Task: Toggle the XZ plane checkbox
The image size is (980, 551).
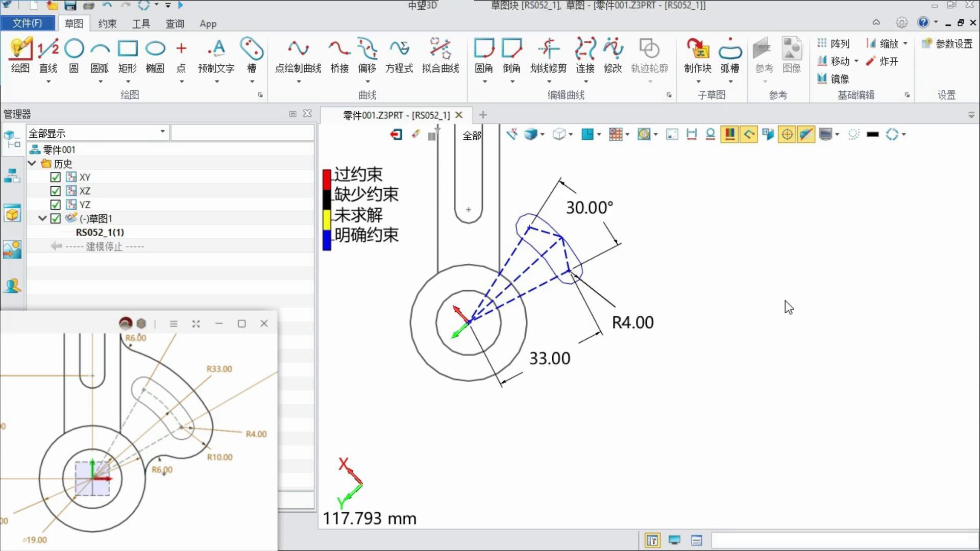Action: pos(56,191)
